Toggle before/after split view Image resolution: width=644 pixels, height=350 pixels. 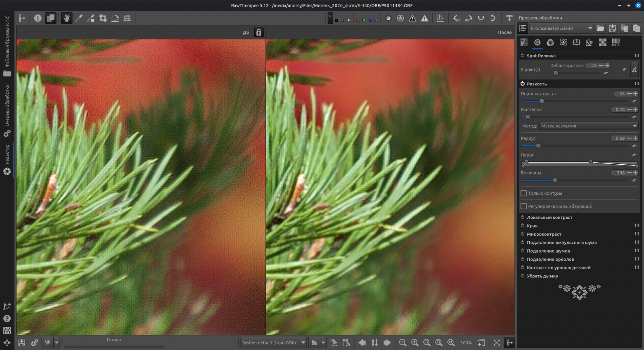click(x=50, y=18)
